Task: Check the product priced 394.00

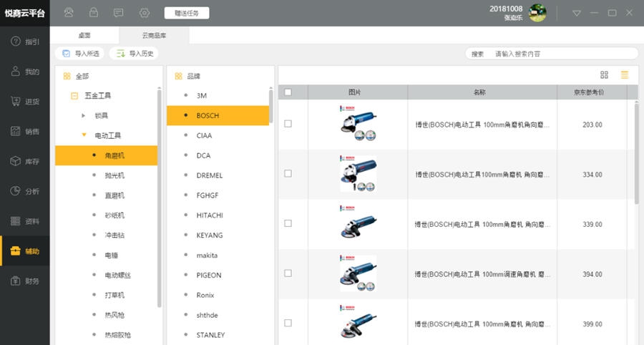Action: [x=288, y=273]
